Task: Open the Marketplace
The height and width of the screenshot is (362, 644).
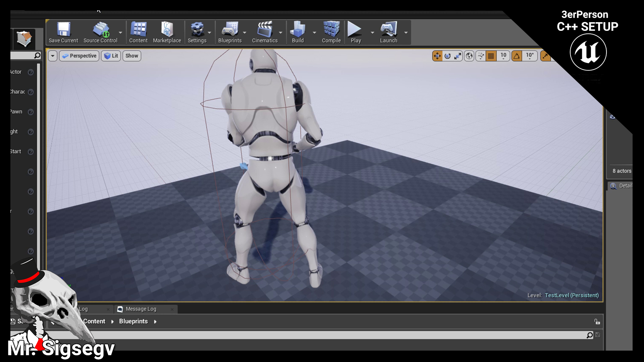Action: click(x=167, y=32)
